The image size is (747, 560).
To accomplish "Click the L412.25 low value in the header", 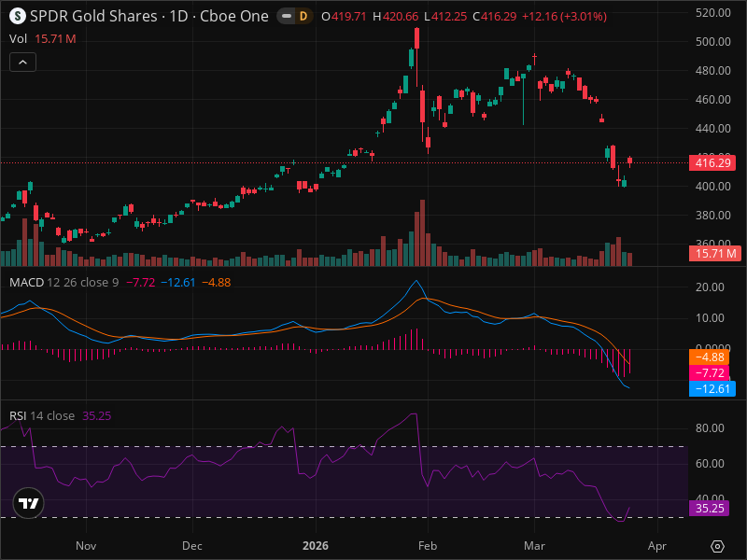I will [445, 17].
